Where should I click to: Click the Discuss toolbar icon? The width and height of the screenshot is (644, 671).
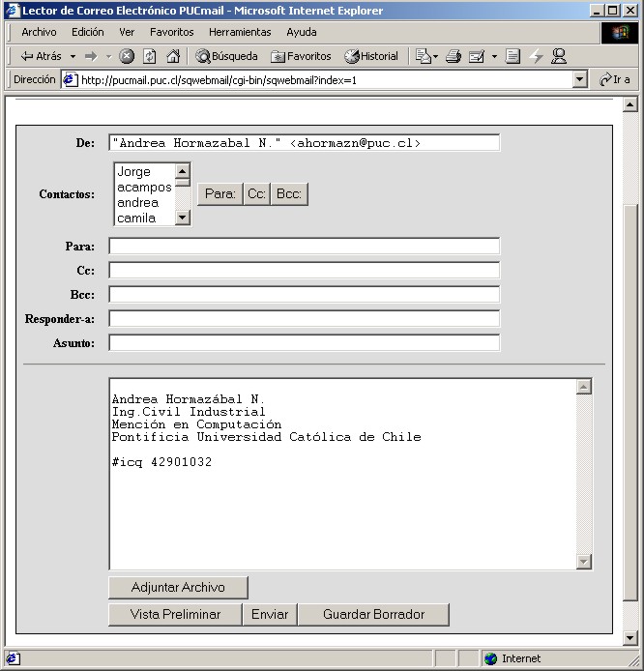point(512,56)
